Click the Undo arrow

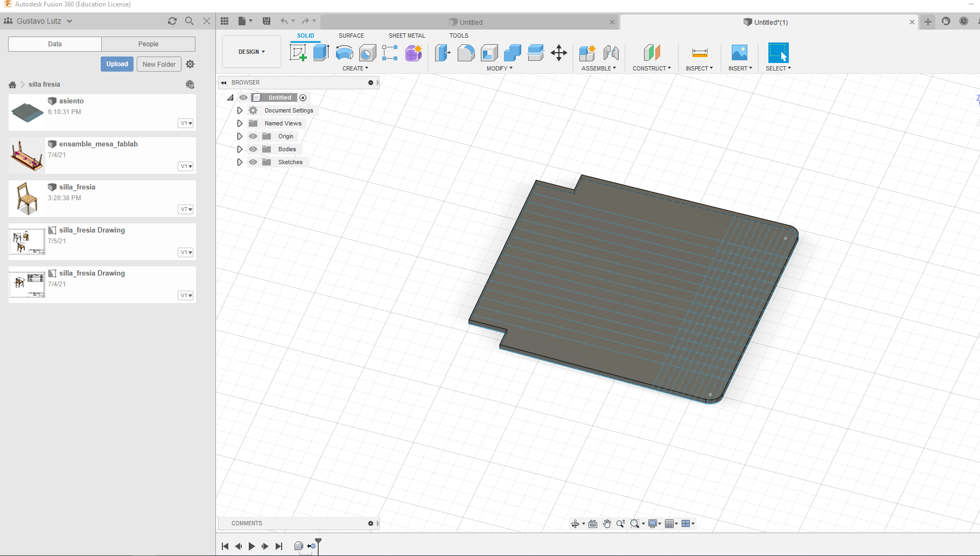pyautogui.click(x=284, y=21)
